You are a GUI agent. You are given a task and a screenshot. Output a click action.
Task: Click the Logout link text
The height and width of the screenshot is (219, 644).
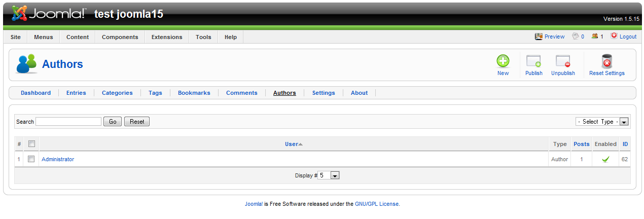pos(628,36)
